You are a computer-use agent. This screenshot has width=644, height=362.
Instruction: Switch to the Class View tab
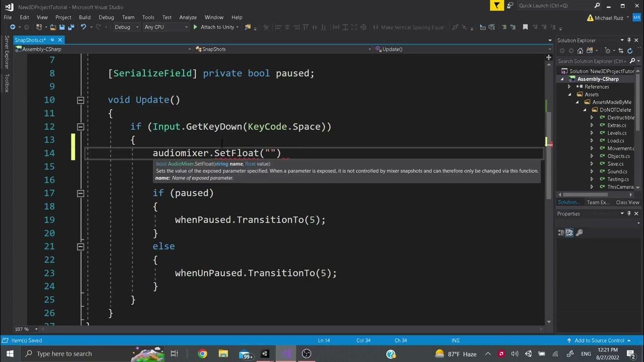627,202
